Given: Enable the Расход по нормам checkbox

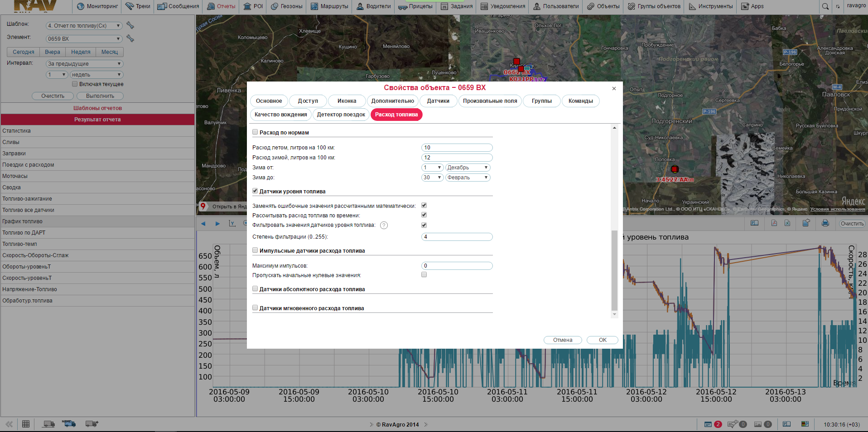Looking at the screenshot, I should pos(255,132).
